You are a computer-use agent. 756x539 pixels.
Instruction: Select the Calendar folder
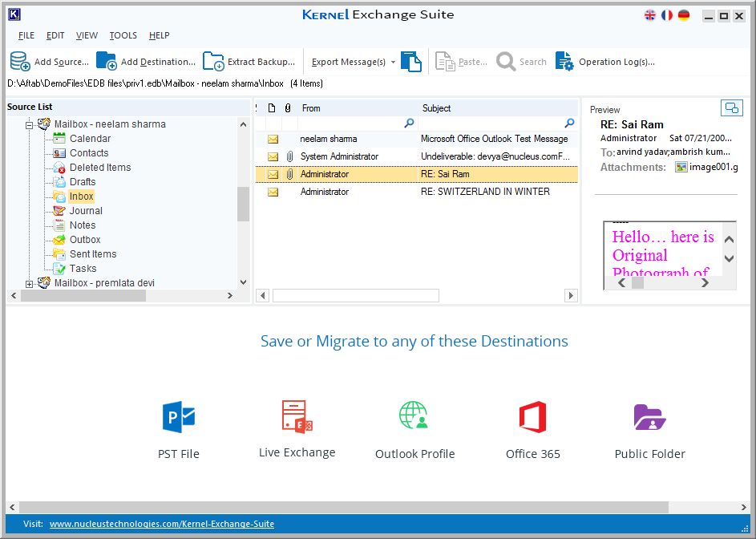click(x=90, y=139)
